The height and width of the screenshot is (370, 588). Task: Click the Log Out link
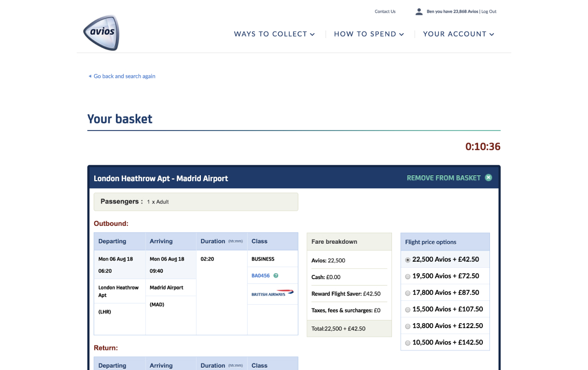tap(489, 11)
